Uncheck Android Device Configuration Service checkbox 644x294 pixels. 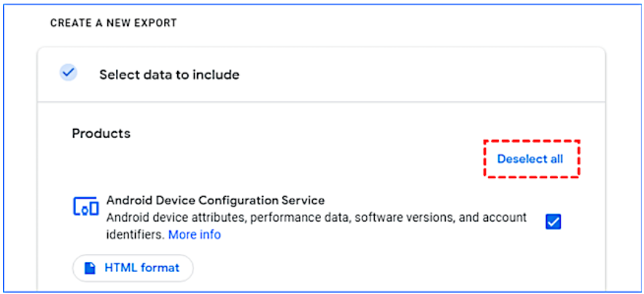(x=554, y=222)
